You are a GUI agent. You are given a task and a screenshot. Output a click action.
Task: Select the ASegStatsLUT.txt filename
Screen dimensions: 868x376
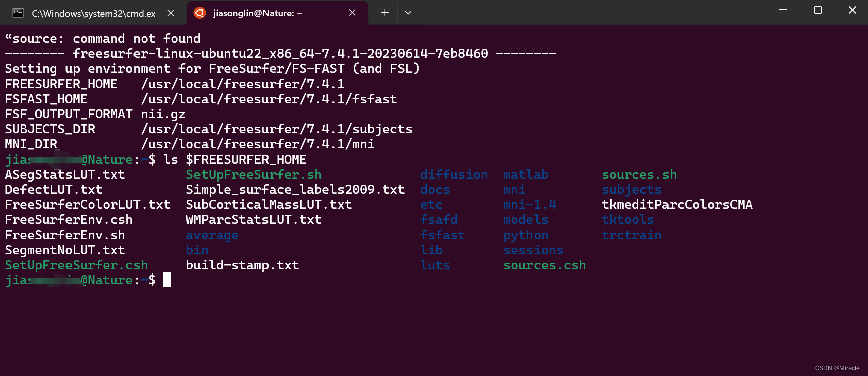[65, 174]
